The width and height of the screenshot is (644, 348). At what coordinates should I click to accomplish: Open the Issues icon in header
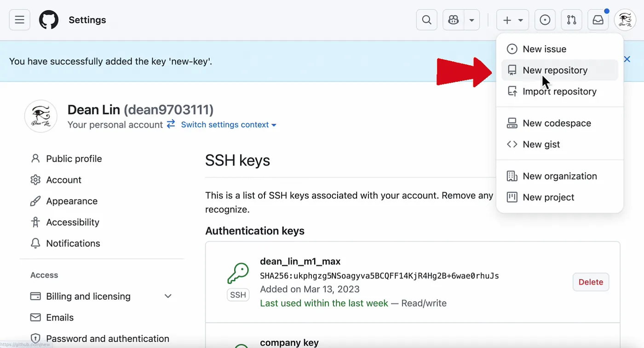click(545, 20)
